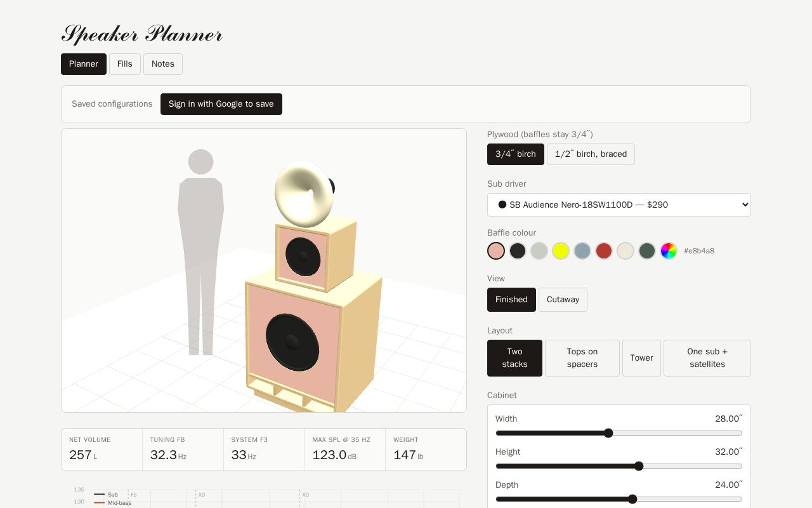Click the Weight 147 lb value
812x508 pixels.
(426, 450)
